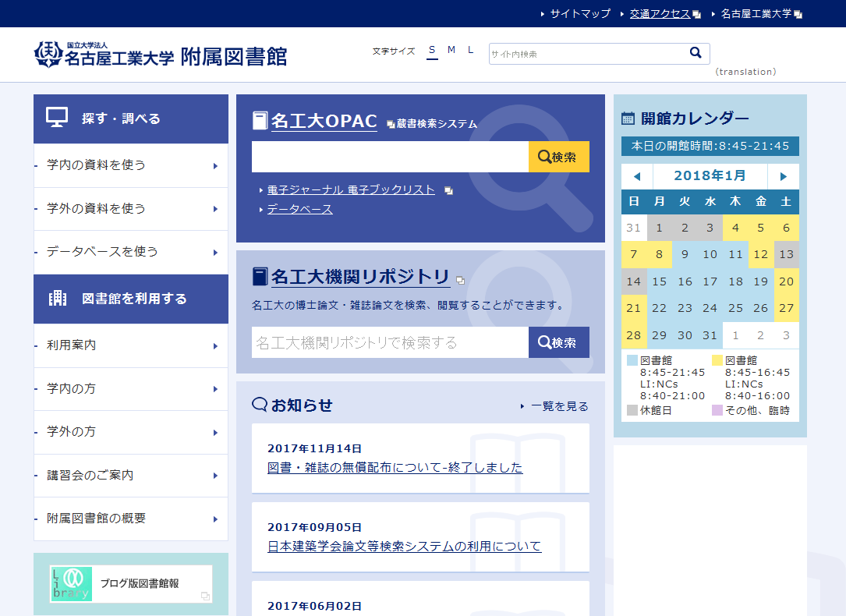Open 交通アクセス link in top bar

tap(660, 14)
